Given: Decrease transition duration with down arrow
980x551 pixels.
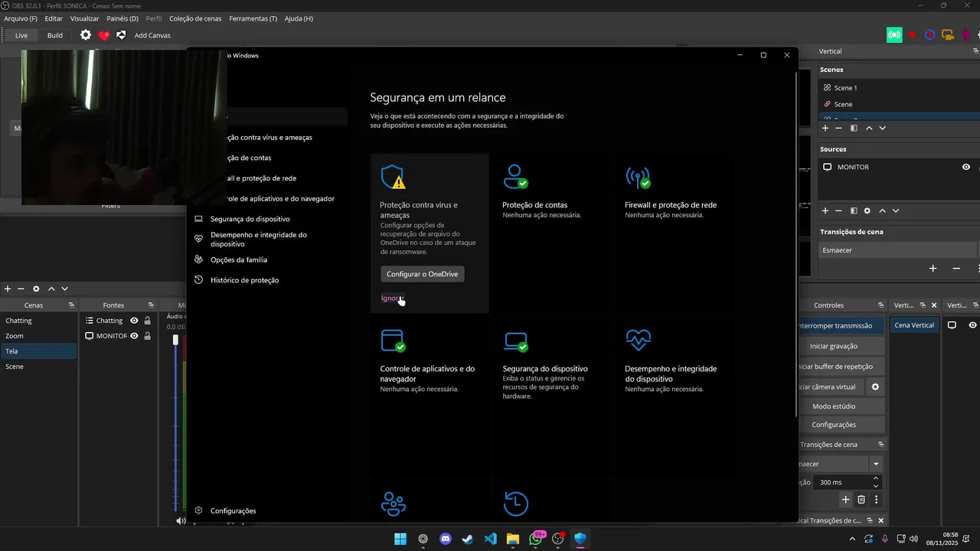Looking at the screenshot, I should point(876,486).
